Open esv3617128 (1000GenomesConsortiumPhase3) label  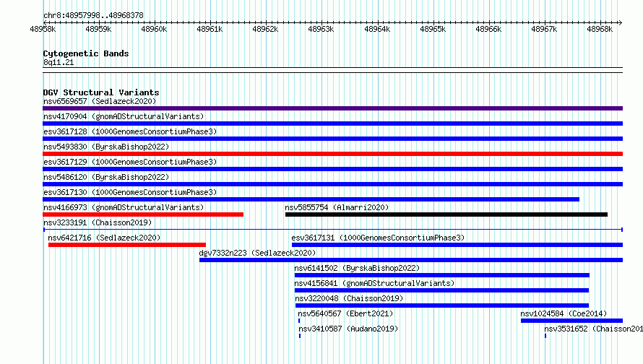click(x=130, y=131)
